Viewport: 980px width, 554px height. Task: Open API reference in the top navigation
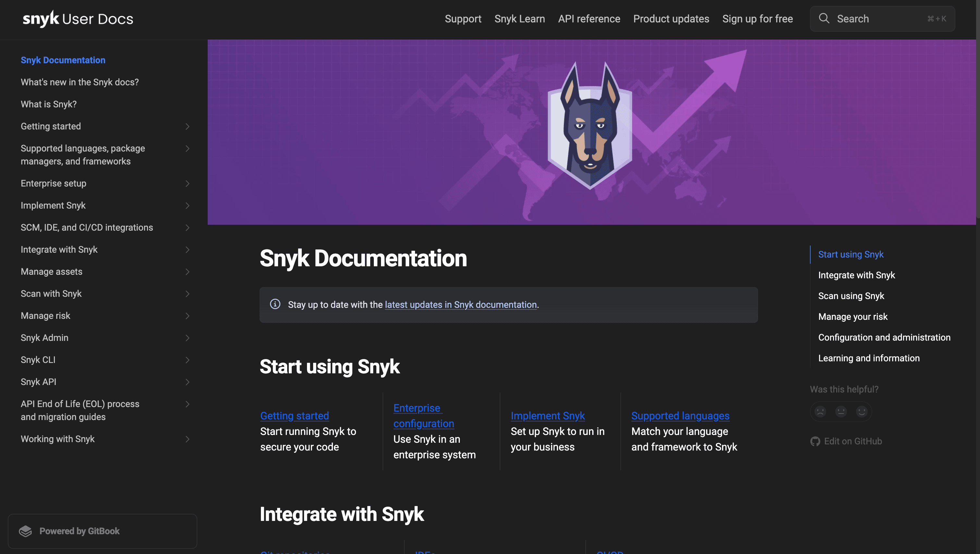point(589,18)
